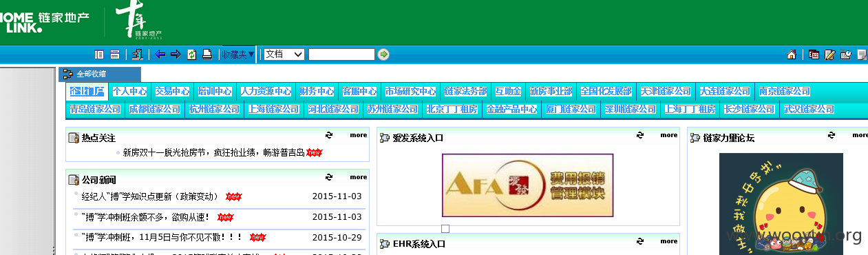This screenshot has height=255, width=868.
Task: Switch to 链家法务部 tab
Action: coord(465,91)
